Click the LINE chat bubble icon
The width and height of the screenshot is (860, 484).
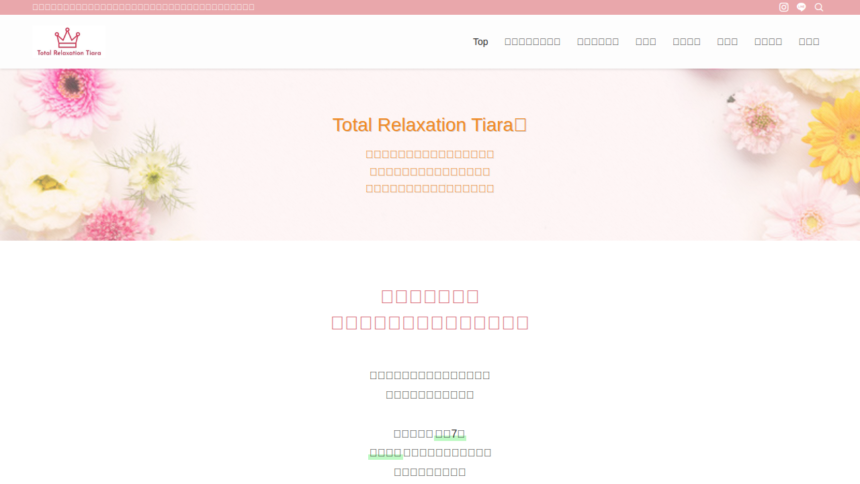click(x=801, y=7)
